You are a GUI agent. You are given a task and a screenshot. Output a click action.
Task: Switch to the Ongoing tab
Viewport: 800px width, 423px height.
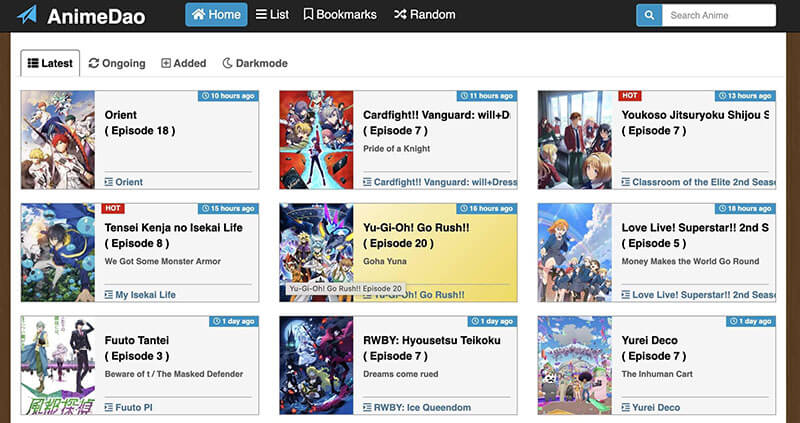point(117,63)
